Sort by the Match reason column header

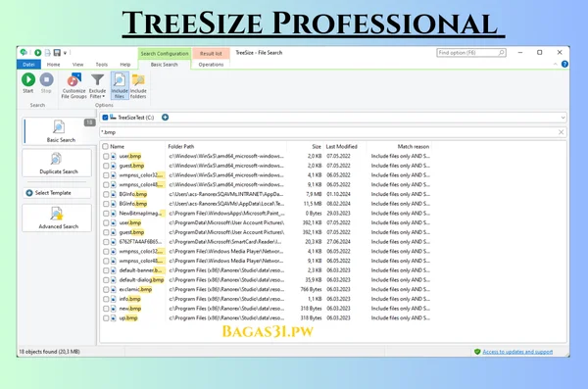(x=413, y=146)
